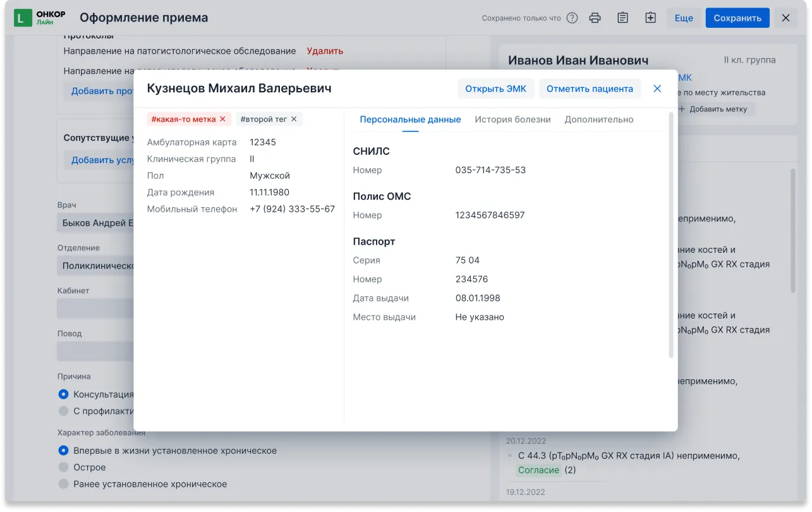Click birth date 11.11.1980

point(269,192)
